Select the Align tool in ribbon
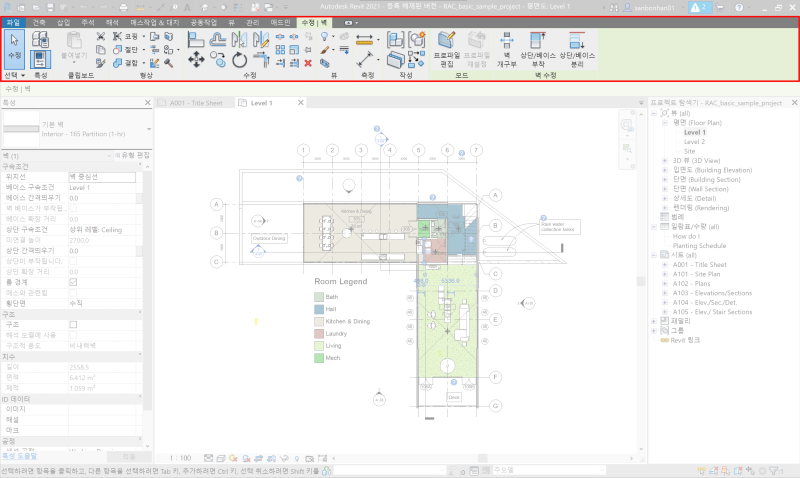The width and height of the screenshot is (800, 478). [195, 40]
